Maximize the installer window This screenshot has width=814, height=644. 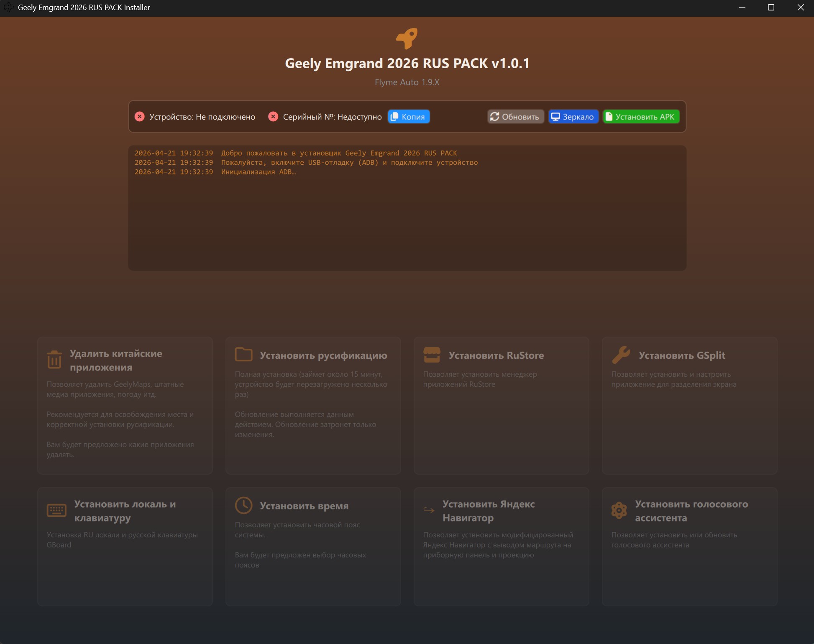coord(771,8)
